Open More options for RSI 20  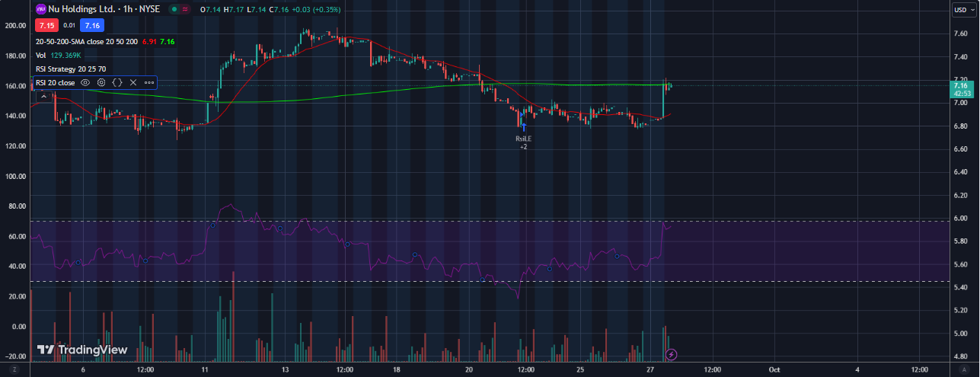[x=148, y=82]
